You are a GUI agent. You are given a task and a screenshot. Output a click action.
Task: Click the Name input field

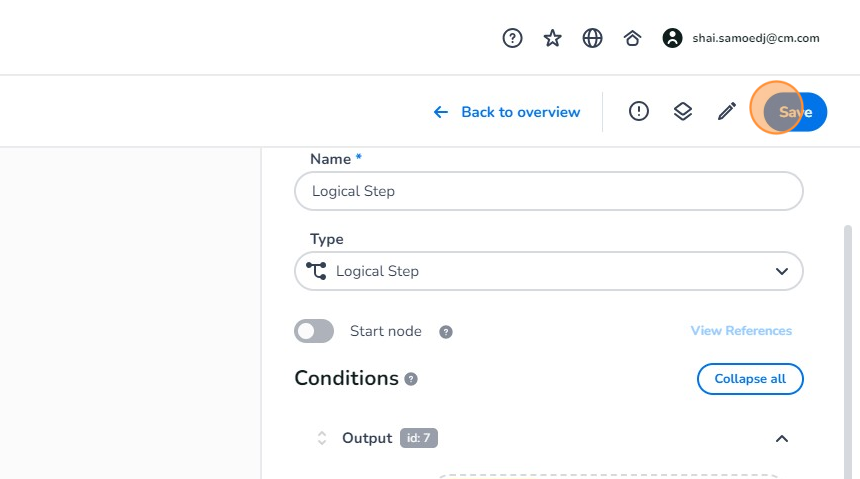pyautogui.click(x=549, y=191)
